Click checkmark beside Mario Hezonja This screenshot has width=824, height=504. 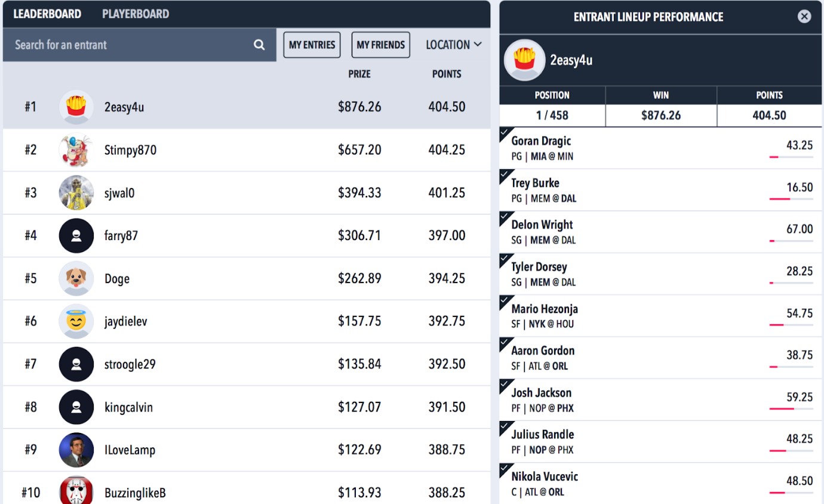[504, 300]
